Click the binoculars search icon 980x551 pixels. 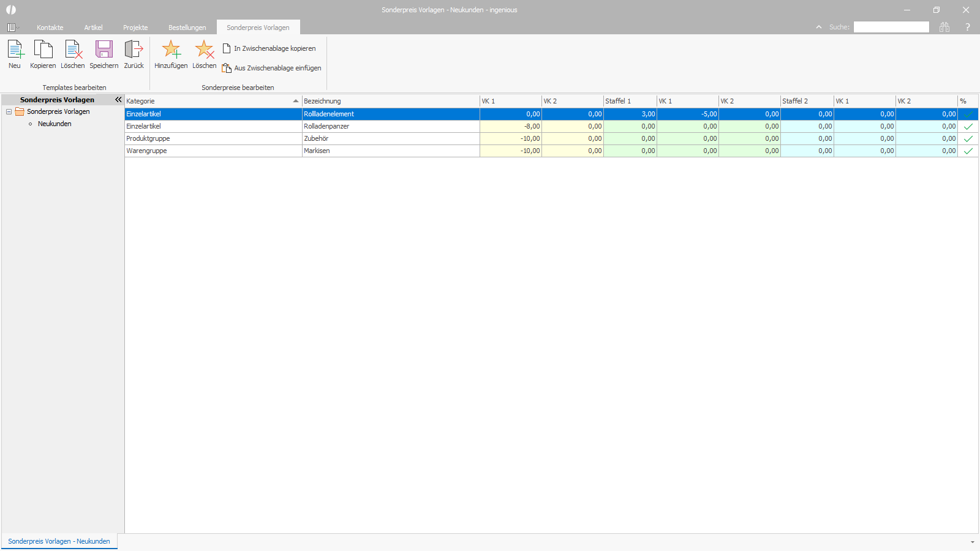point(944,27)
